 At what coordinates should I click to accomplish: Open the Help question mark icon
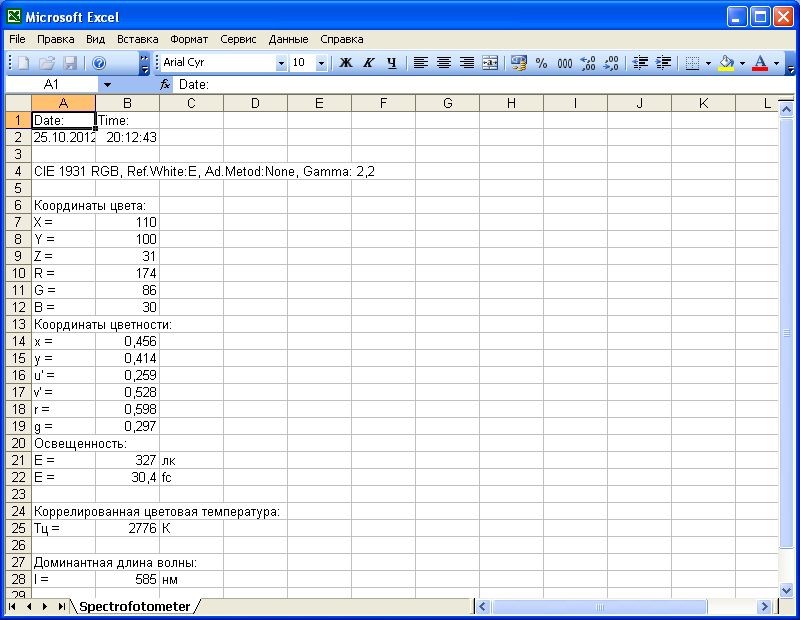[x=99, y=62]
